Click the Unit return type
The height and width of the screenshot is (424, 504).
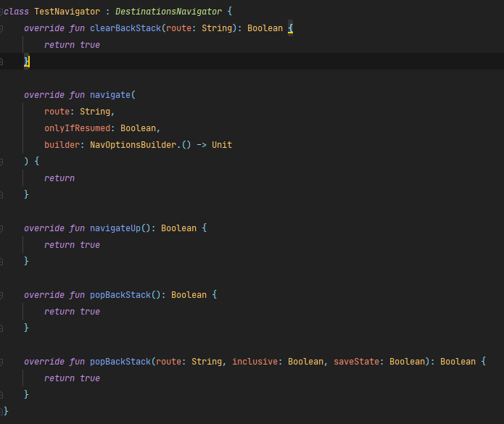[222, 145]
